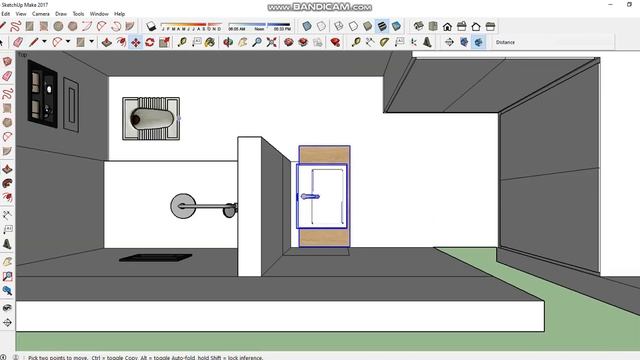Viewport: 640px width, 360px height.
Task: Click the status bar info circle icon
Action: pyautogui.click(x=3, y=357)
